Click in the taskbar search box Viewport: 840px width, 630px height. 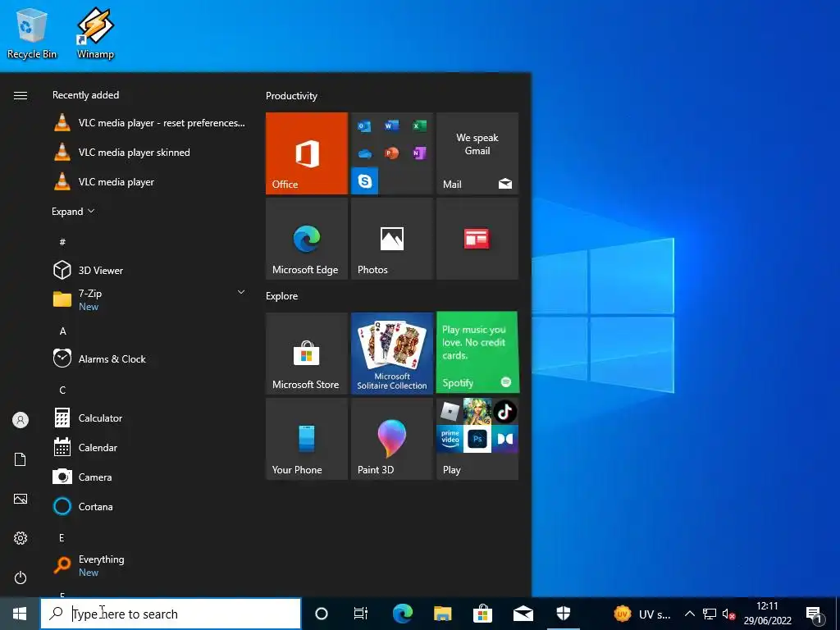point(171,614)
